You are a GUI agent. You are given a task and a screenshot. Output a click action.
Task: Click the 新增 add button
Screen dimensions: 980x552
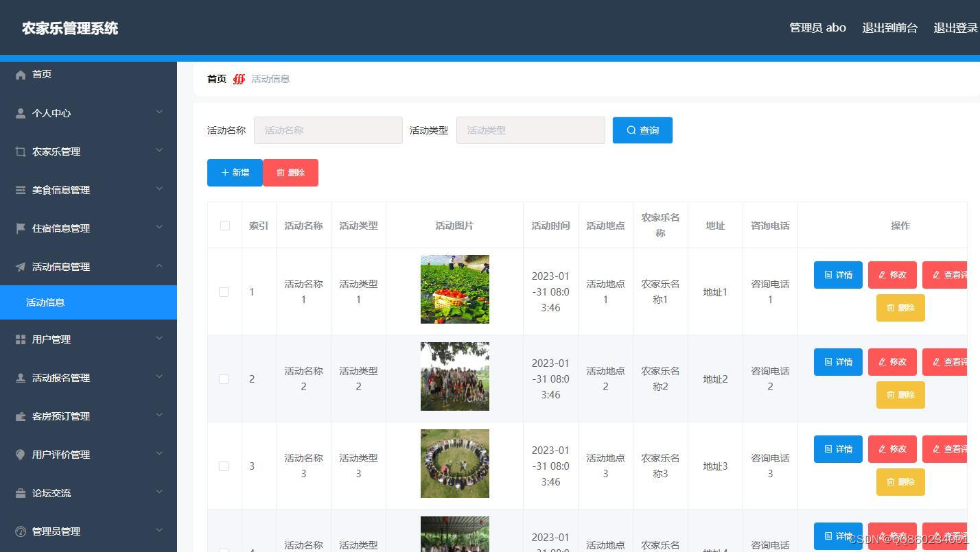235,173
